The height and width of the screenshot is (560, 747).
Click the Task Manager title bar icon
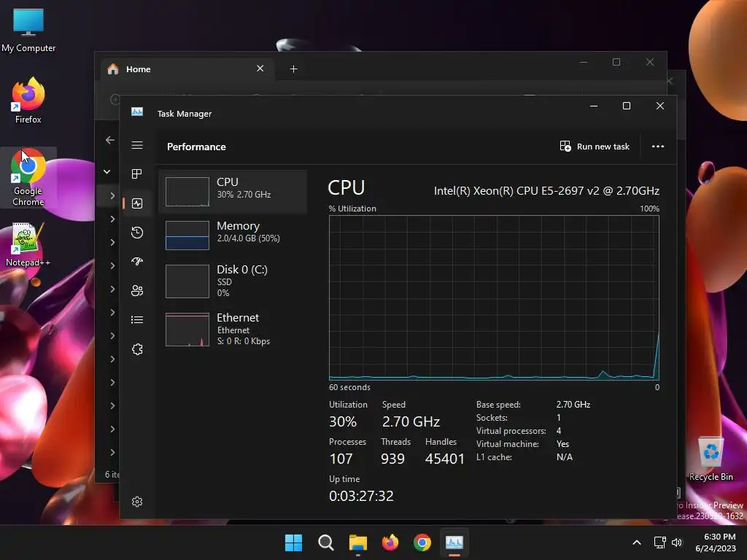[x=137, y=112]
